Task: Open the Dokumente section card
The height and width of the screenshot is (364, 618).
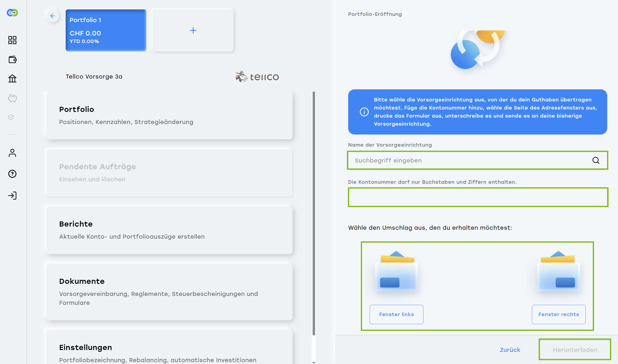Action: tap(169, 292)
